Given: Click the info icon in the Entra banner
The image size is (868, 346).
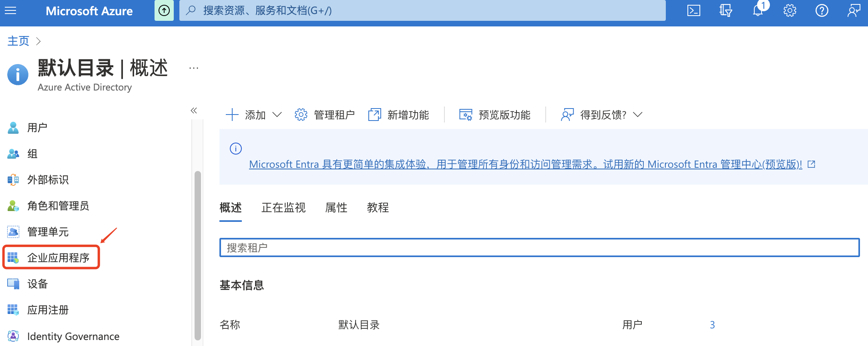Looking at the screenshot, I should (236, 149).
